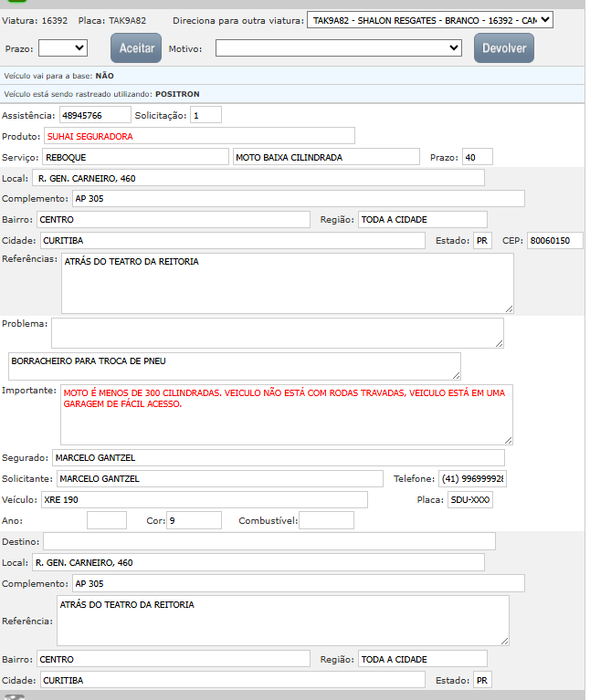Click the Assistência number field
This screenshot has width=611, height=700.
tap(95, 115)
